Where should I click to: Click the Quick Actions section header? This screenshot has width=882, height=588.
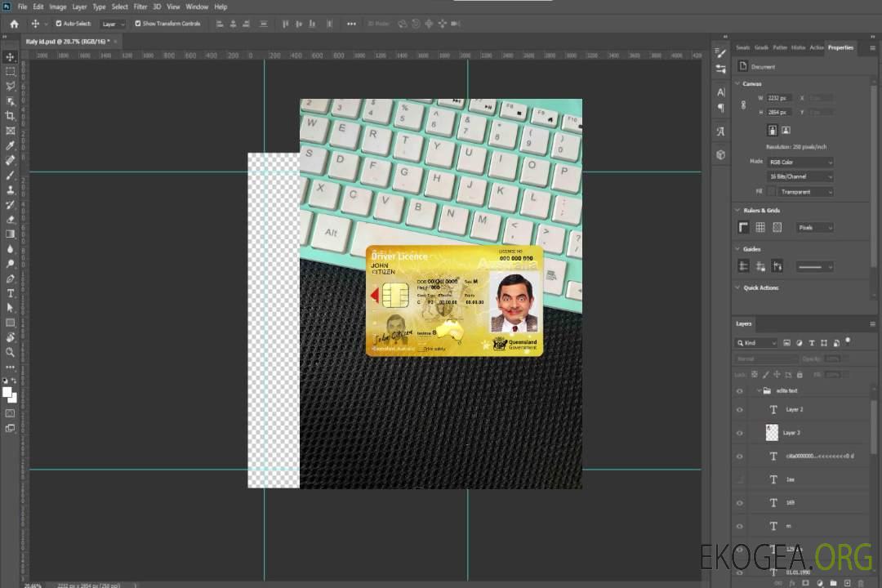[x=760, y=287]
